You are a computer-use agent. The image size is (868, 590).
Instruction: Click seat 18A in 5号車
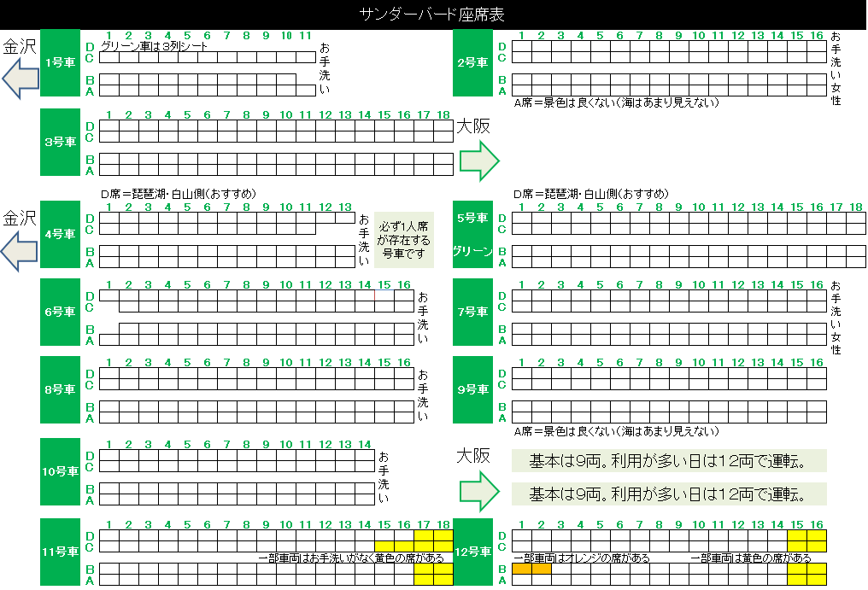[856, 262]
